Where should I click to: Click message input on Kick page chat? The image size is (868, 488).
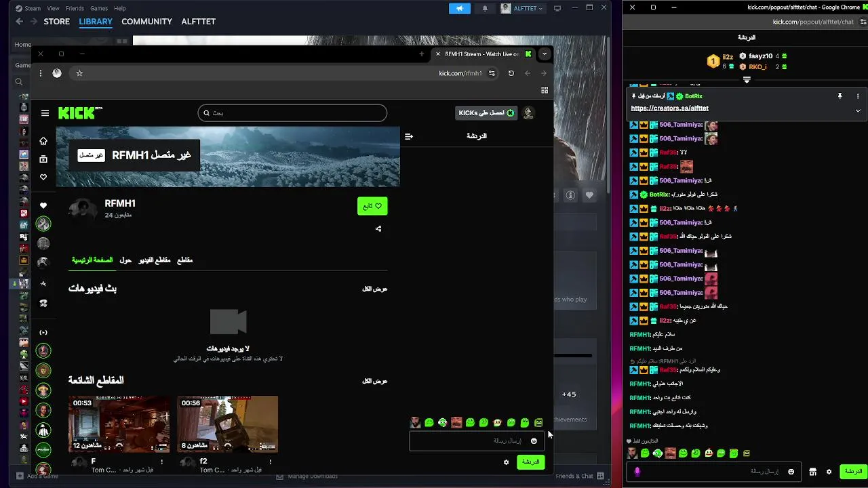pos(477,441)
